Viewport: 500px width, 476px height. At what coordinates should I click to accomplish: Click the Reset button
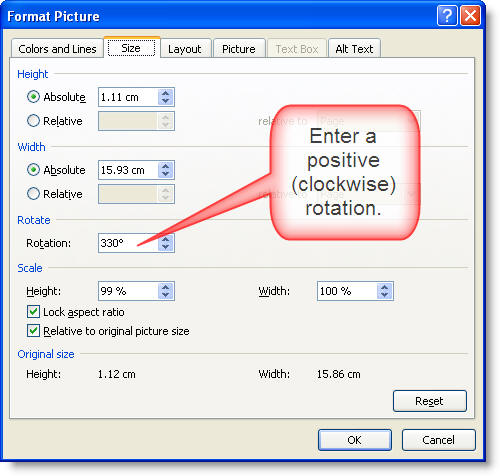[430, 401]
